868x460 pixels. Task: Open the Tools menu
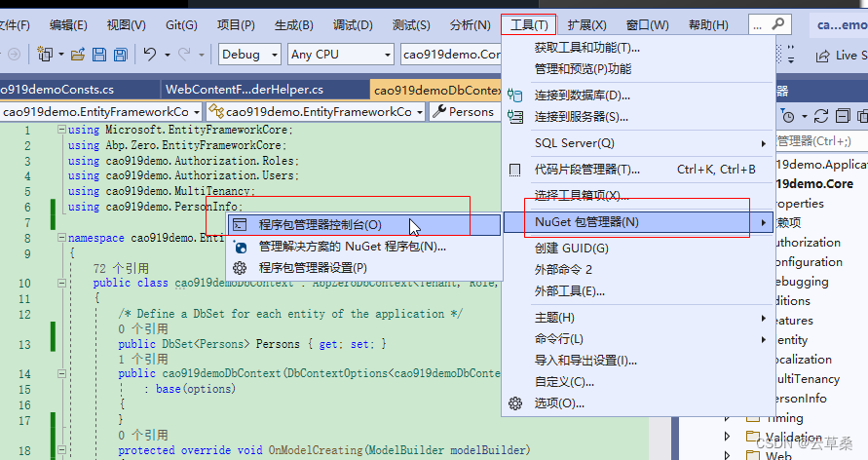[529, 25]
